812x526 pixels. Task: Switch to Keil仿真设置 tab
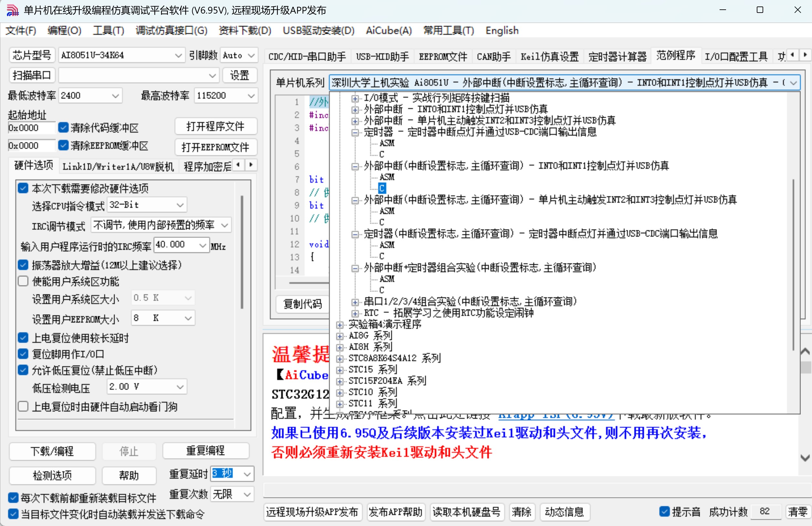tap(549, 56)
